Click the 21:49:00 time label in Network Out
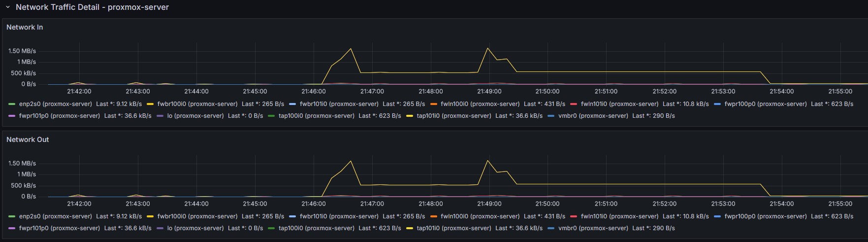This screenshot has width=868, height=242. pyautogui.click(x=489, y=204)
